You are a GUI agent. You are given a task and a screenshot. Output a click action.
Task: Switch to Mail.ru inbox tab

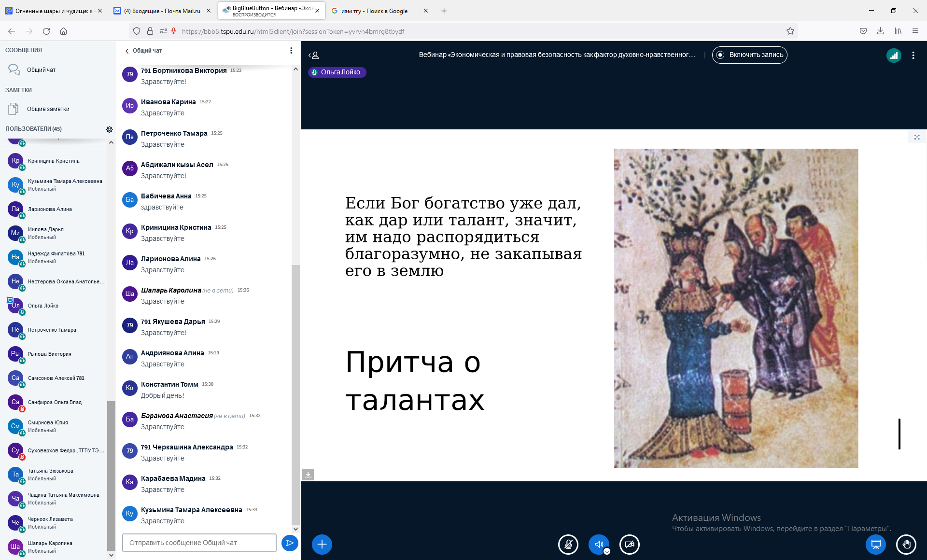click(162, 11)
